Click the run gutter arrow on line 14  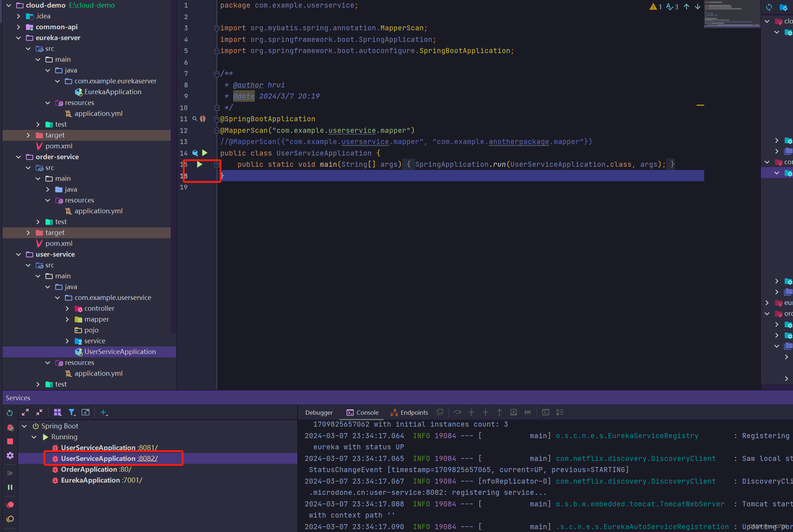[205, 153]
